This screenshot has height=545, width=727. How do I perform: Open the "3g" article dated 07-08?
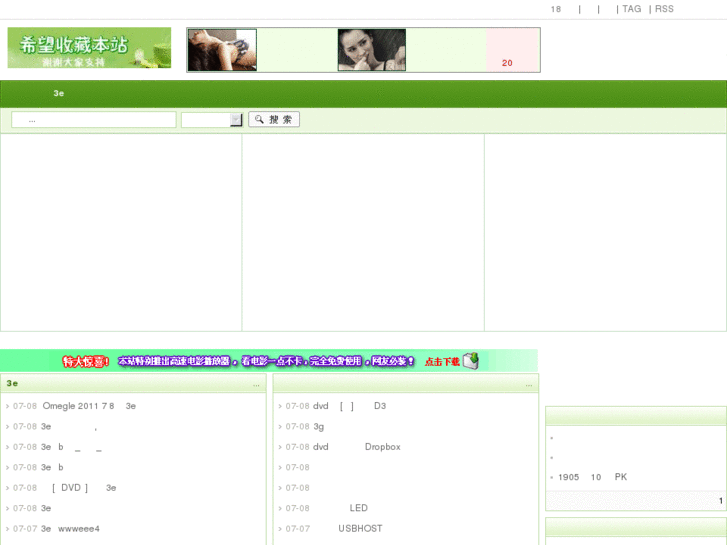point(319,427)
